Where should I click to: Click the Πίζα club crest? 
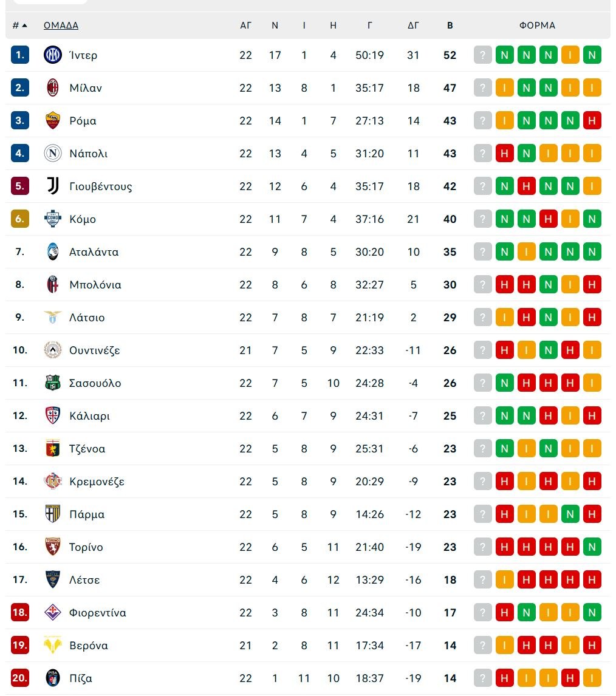53,678
